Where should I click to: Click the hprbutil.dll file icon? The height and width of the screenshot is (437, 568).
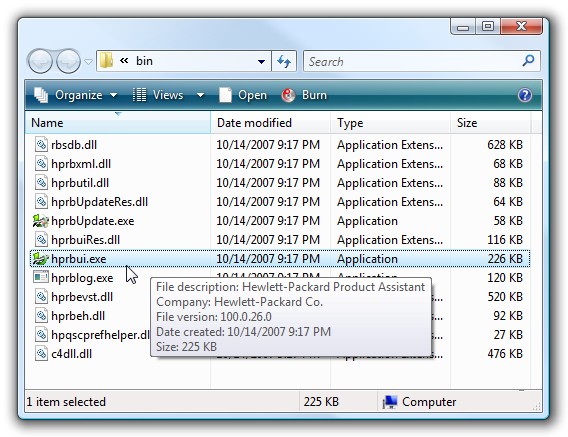41,183
